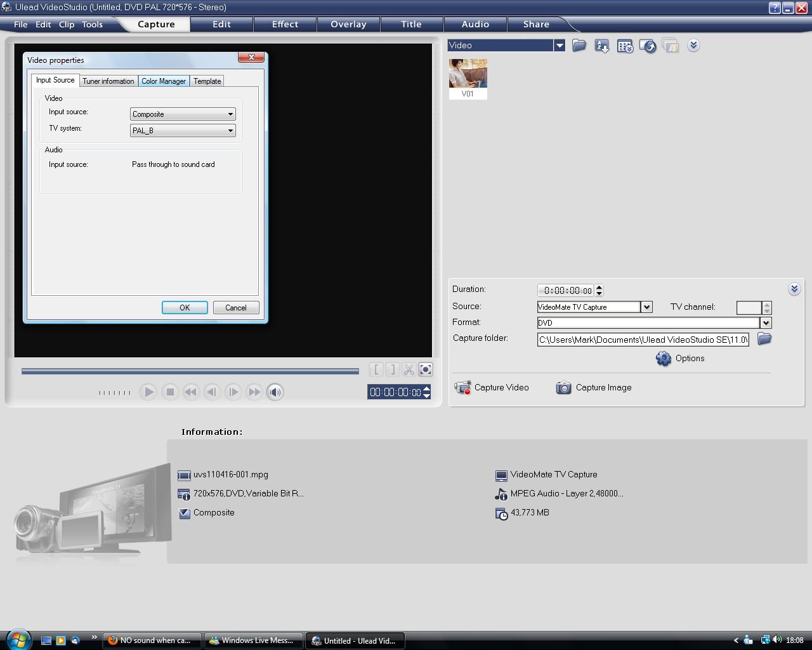This screenshot has width=812, height=650.
Task: Open the Source VideoMate TV Capture dropdown
Action: pos(646,307)
